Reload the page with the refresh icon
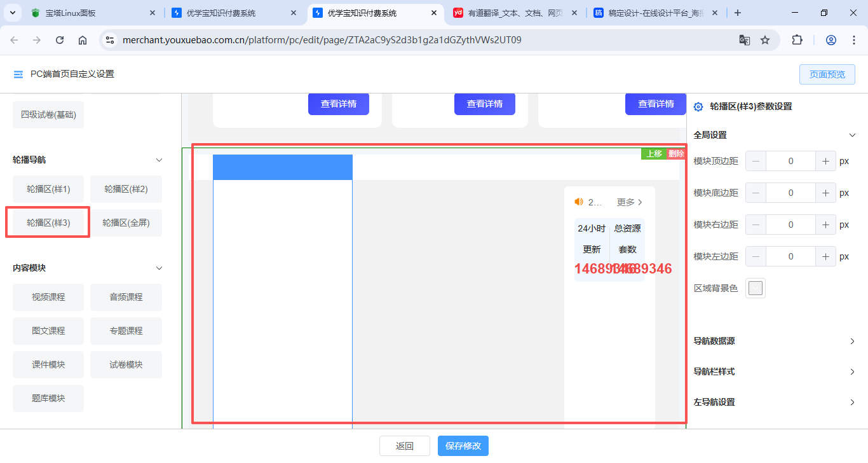This screenshot has height=463, width=868. tap(60, 40)
